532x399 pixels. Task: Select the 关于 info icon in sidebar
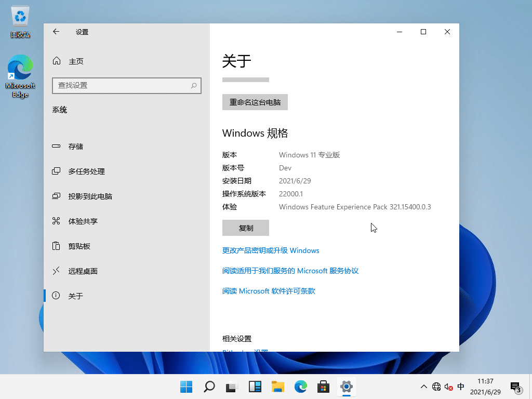tap(56, 296)
